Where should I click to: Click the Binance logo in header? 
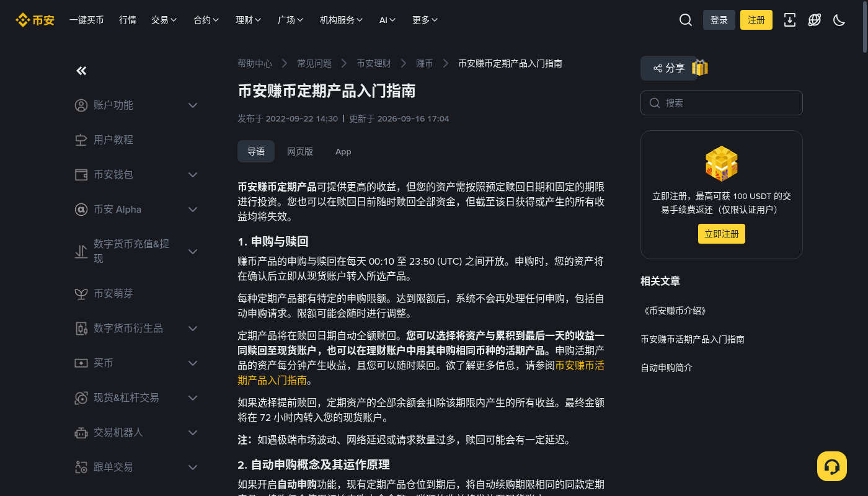35,20
